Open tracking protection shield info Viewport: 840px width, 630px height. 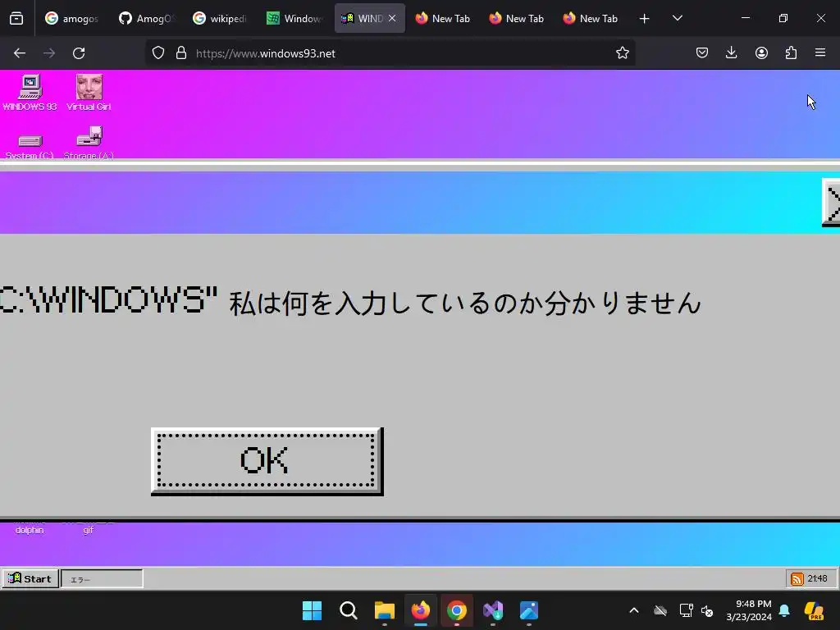tap(158, 53)
